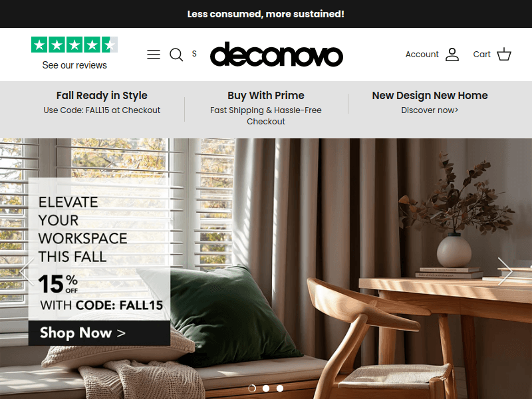Open the hamburger navigation menu
This screenshot has width=532, height=399.
pyautogui.click(x=154, y=55)
